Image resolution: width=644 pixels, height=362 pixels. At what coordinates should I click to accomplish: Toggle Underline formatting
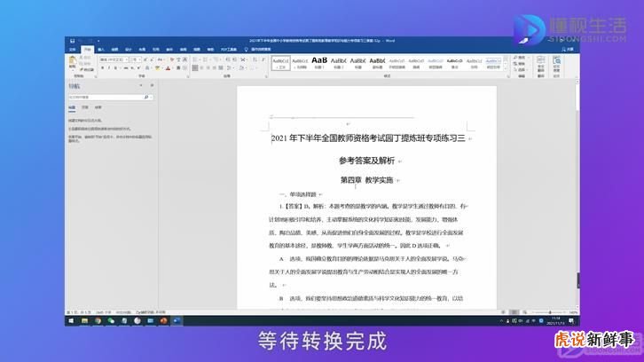click(x=115, y=67)
